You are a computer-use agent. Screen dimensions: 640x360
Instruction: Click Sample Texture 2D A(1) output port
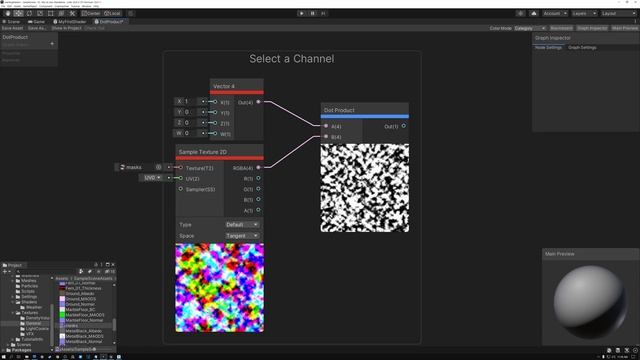(x=258, y=210)
